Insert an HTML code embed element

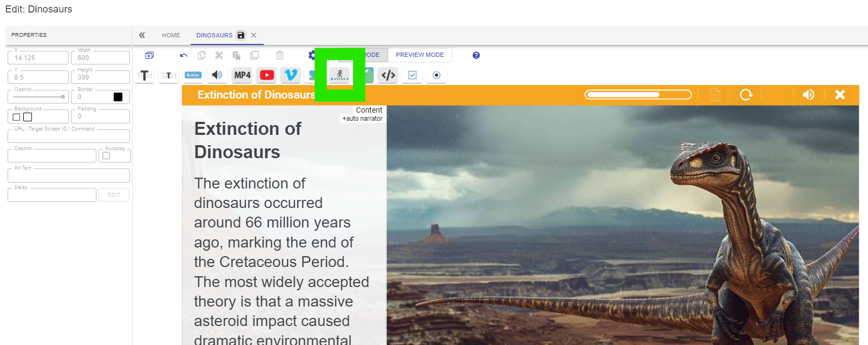point(388,75)
